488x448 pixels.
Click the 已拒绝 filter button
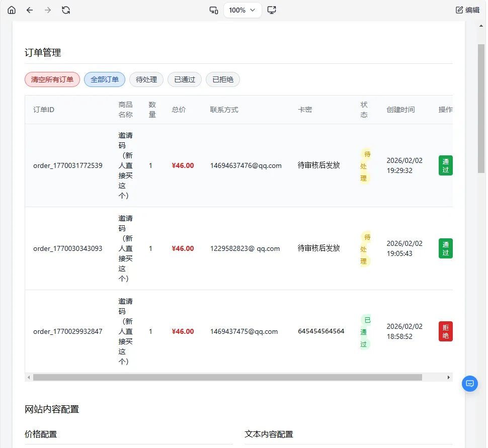click(223, 79)
